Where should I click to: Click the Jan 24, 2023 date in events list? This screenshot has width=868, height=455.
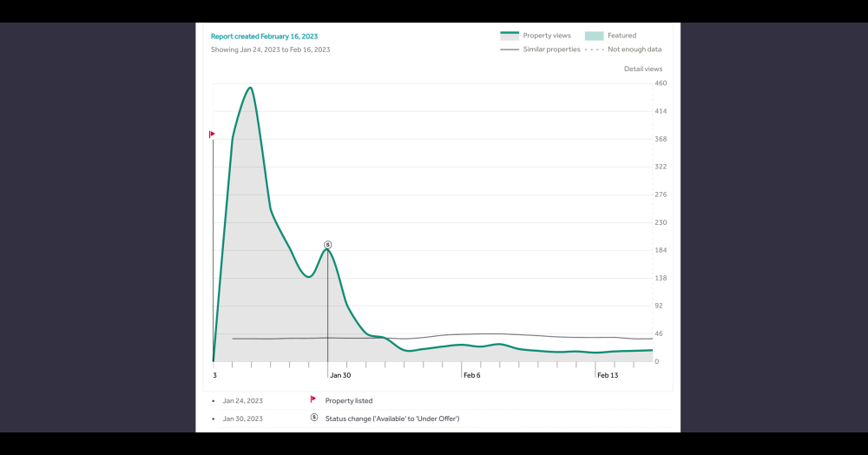tap(242, 401)
